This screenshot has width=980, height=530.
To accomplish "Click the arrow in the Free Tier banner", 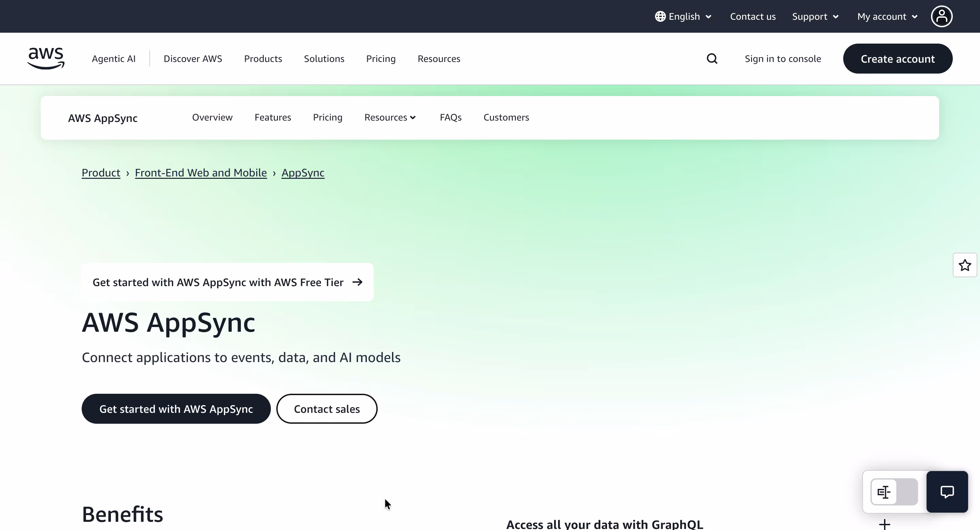I will pyautogui.click(x=357, y=282).
